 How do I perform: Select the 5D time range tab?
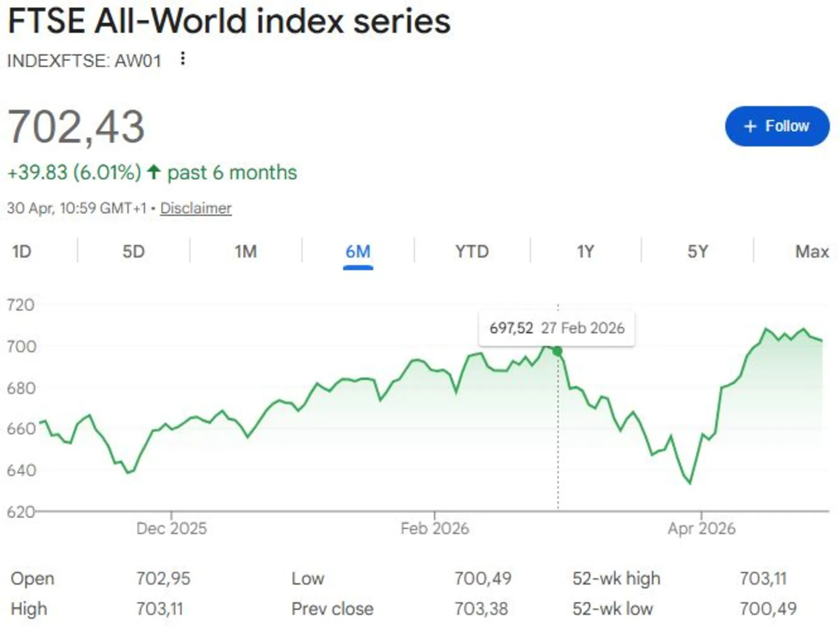click(133, 252)
